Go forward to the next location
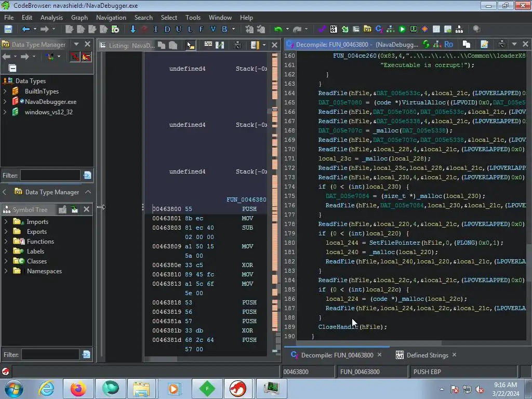The height and width of the screenshot is (399, 532). click(x=44, y=29)
